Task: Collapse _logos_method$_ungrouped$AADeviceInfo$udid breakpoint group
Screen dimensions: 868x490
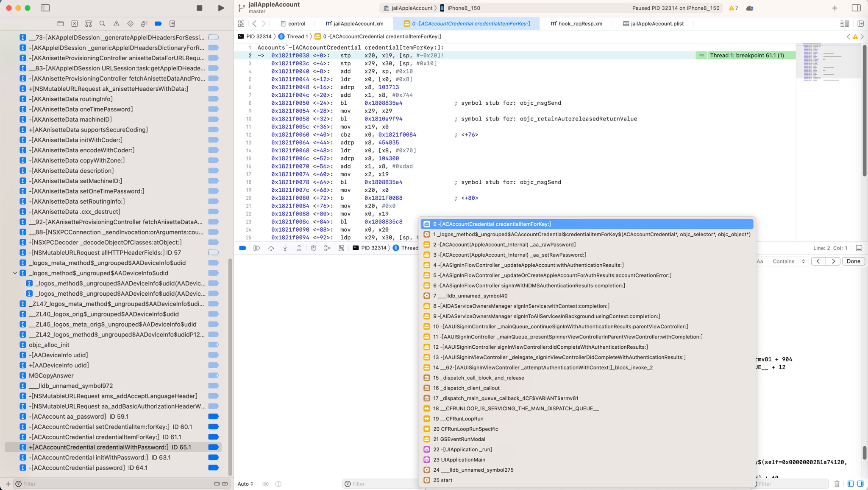Action: 15,273
